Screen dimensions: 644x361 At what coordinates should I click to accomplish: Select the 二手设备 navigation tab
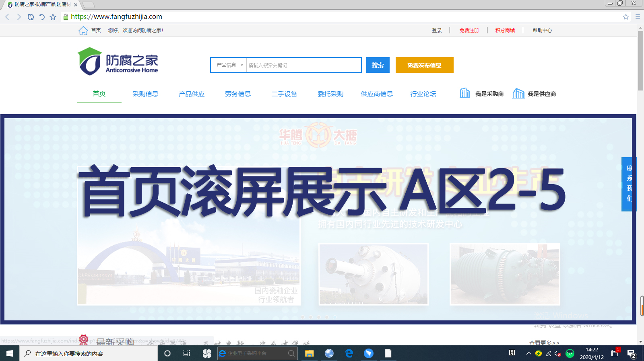pos(284,94)
